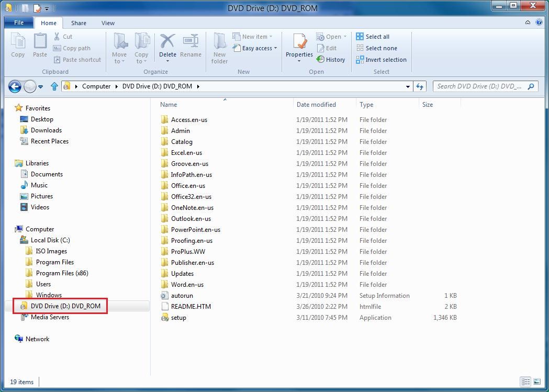
Task: Click inside the search DVD Drive box
Action: 479,86
